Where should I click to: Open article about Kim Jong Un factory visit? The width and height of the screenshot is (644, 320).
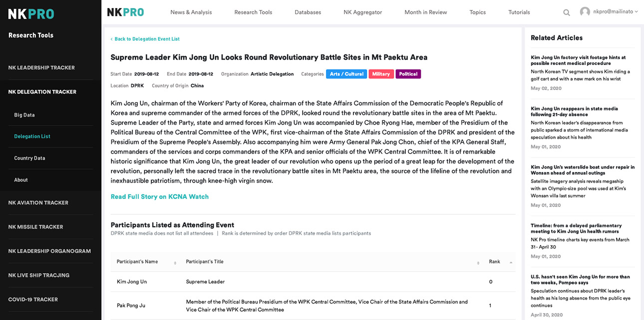(578, 60)
